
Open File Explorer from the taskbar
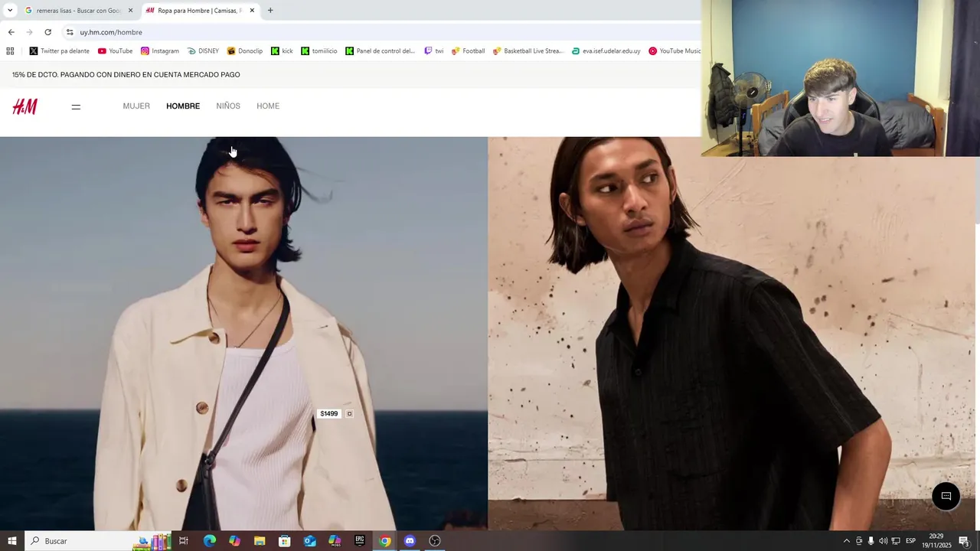coord(260,541)
